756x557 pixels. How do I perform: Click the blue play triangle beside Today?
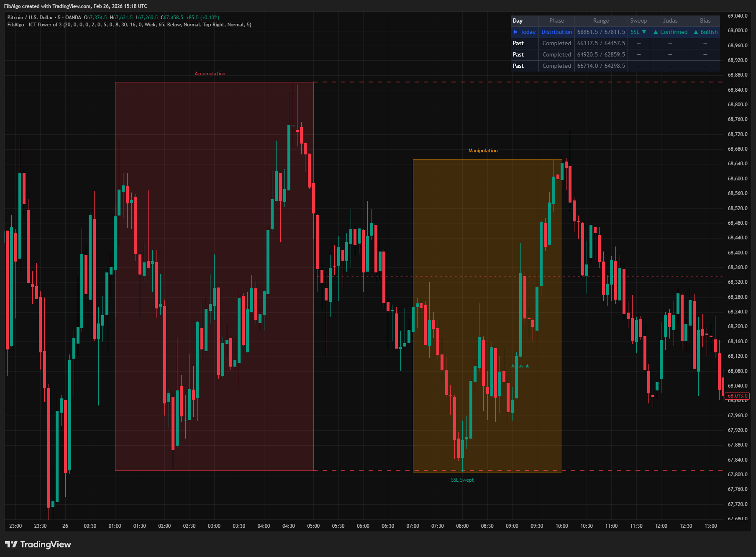pos(516,32)
